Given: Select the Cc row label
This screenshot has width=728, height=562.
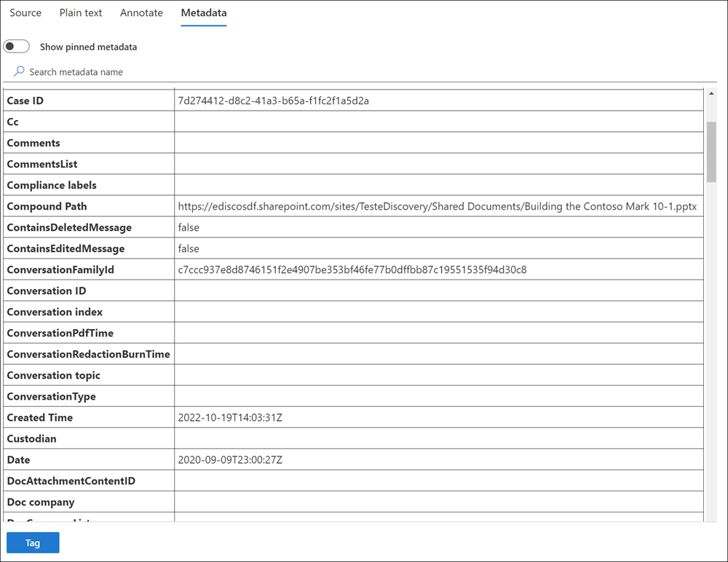Looking at the screenshot, I should (x=12, y=122).
